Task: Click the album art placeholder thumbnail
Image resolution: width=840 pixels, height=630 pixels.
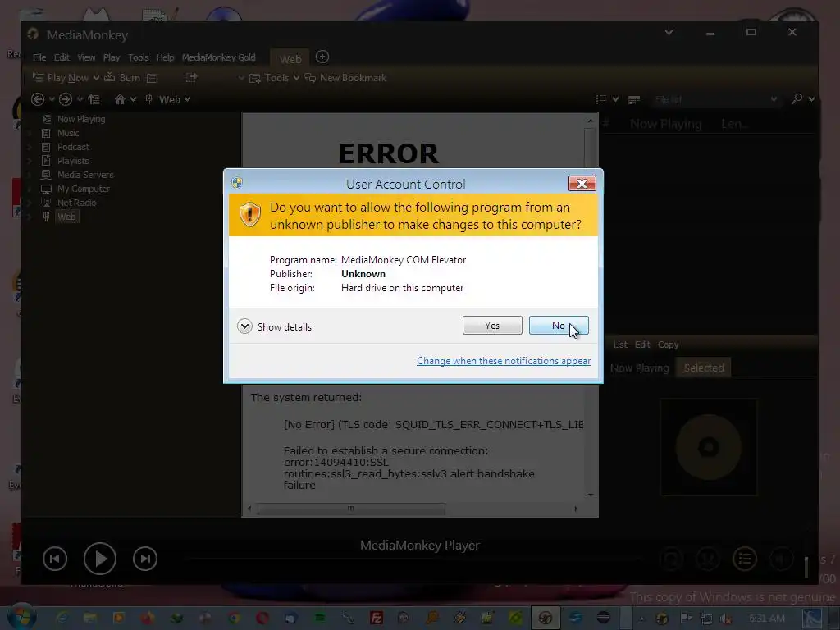Action: (x=708, y=447)
